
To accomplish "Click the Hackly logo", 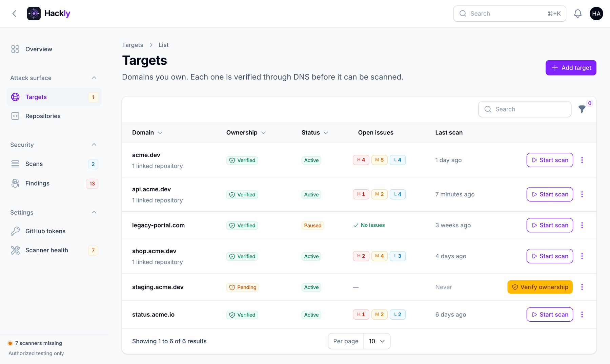I will click(x=48, y=14).
